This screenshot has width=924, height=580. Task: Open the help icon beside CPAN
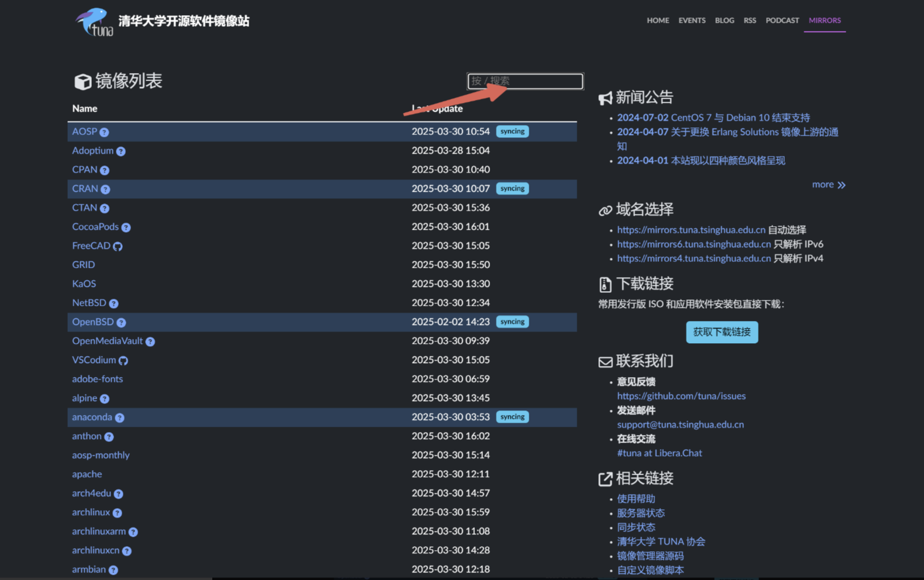tap(104, 170)
